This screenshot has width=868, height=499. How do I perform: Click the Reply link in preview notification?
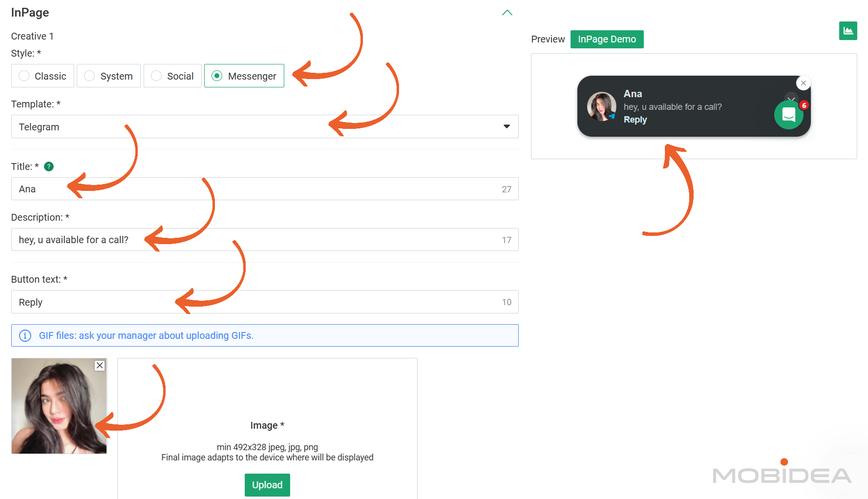click(635, 120)
